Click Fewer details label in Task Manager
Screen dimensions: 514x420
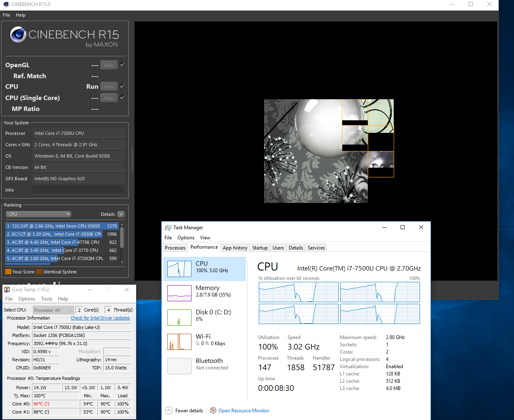click(x=189, y=411)
